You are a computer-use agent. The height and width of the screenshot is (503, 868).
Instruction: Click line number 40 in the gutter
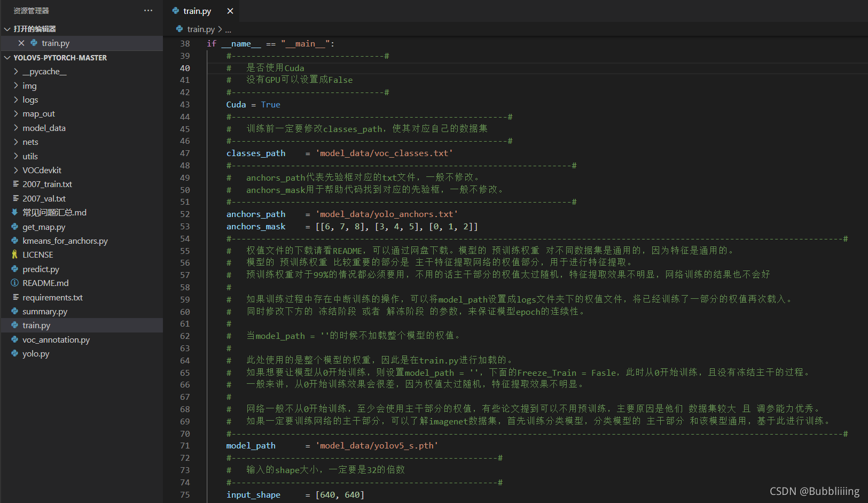click(185, 68)
